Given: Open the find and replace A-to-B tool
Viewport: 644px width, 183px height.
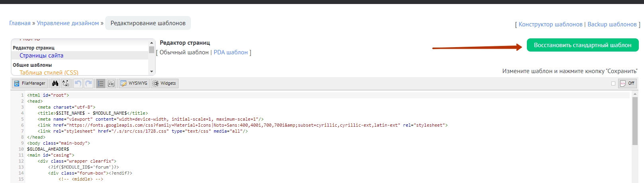Looking at the screenshot, I should [66, 84].
